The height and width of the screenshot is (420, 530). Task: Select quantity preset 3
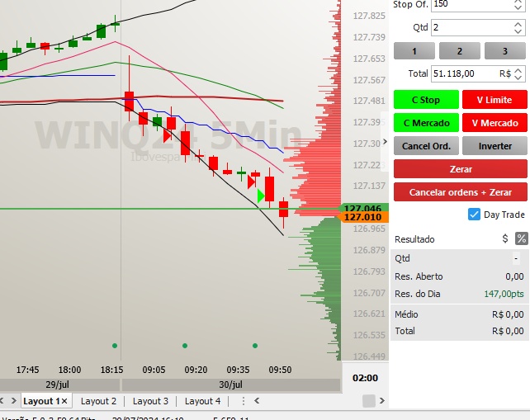click(505, 51)
